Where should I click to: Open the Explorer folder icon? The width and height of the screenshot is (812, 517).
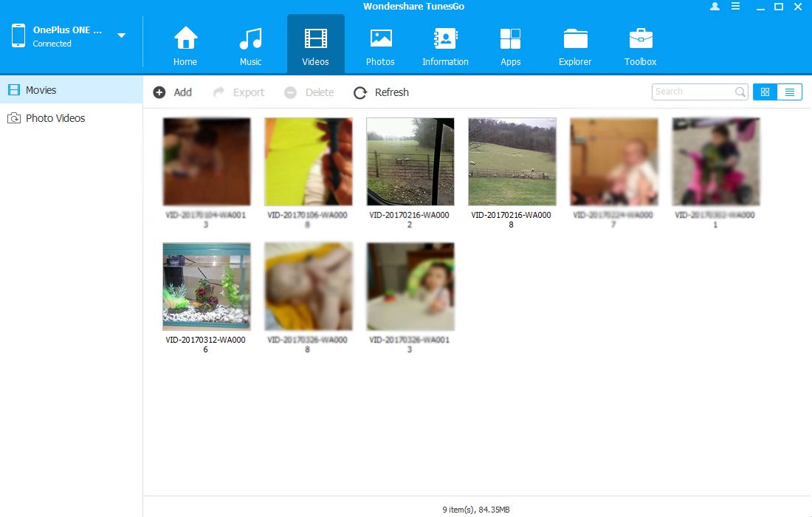[x=575, y=39]
